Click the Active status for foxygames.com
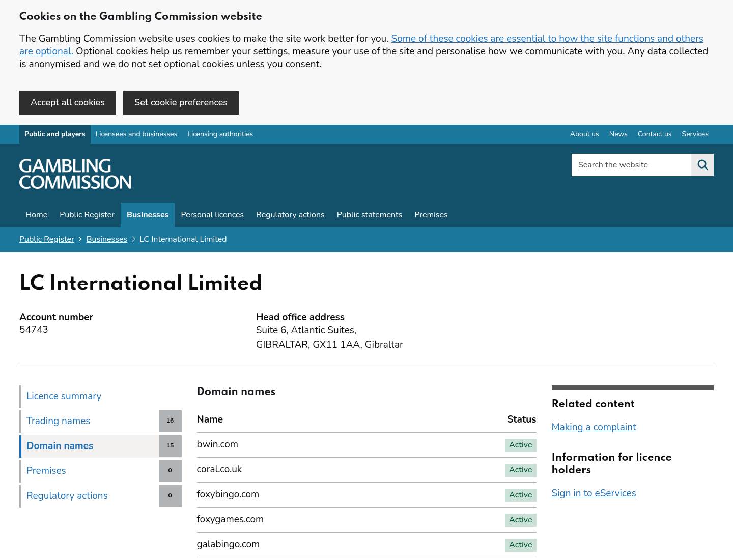Viewport: 733px width, 560px height. pyautogui.click(x=521, y=520)
